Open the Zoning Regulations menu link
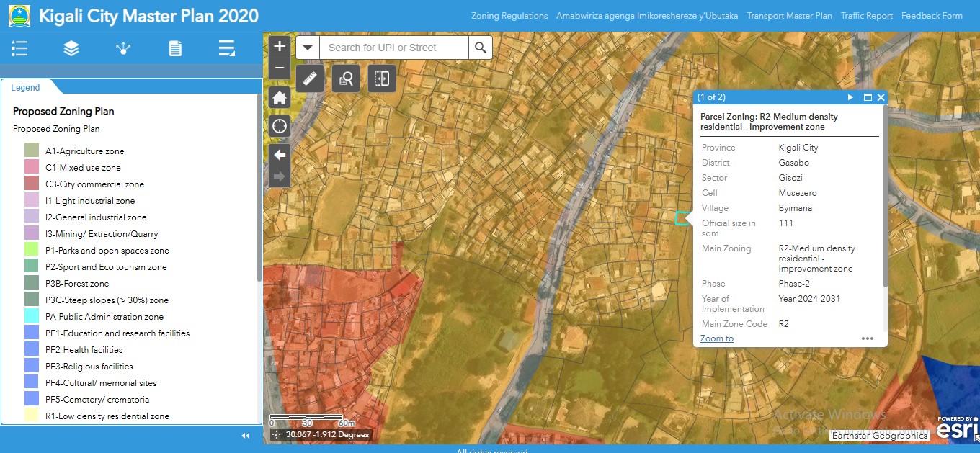Image resolution: width=980 pixels, height=453 pixels. [509, 16]
